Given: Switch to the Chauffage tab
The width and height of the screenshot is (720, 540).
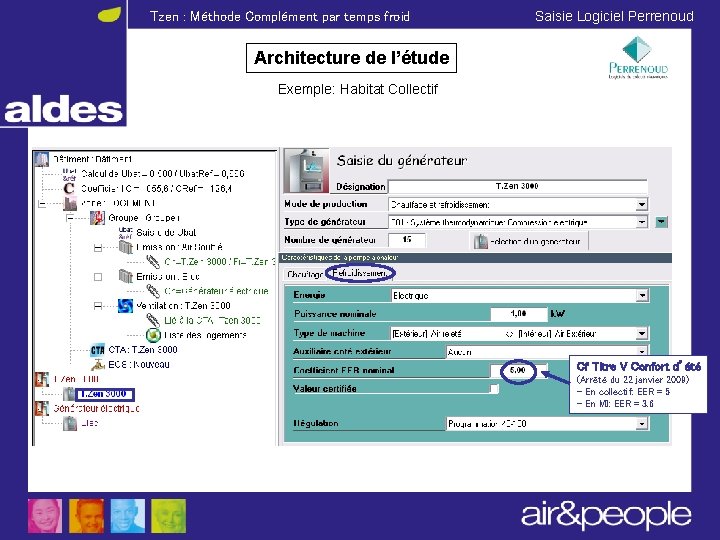Looking at the screenshot, I should [x=304, y=274].
